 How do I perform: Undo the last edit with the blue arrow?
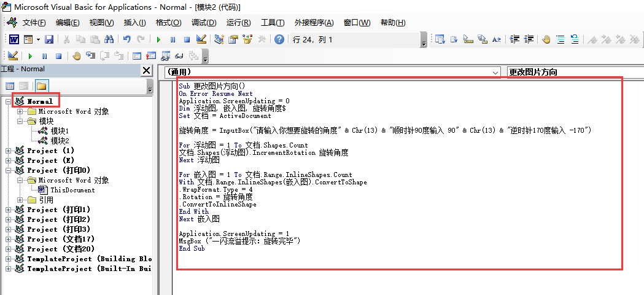(127, 39)
